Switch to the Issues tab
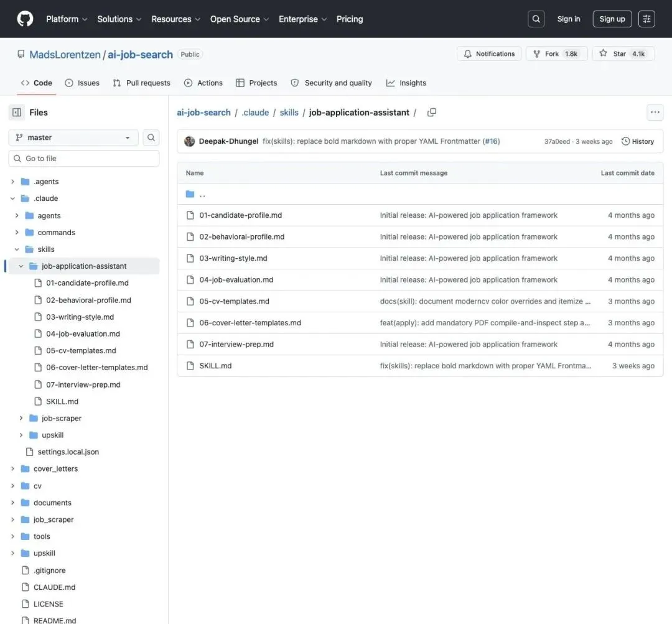The image size is (672, 624). [x=82, y=83]
